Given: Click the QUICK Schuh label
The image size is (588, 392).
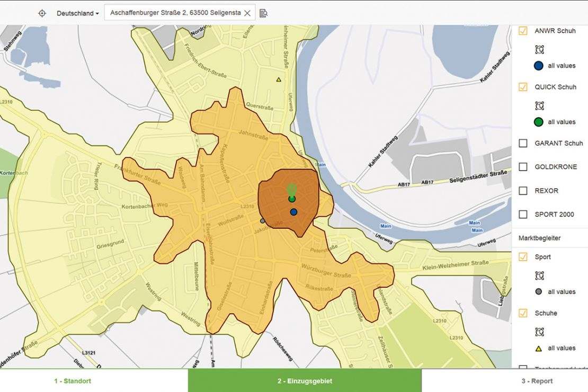Looking at the screenshot, I should 555,87.
